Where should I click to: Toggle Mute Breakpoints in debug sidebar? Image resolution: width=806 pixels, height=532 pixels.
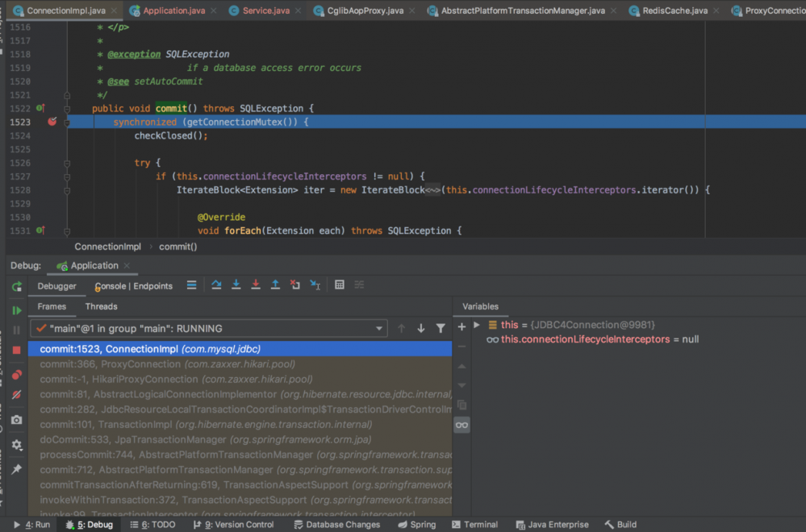17,395
